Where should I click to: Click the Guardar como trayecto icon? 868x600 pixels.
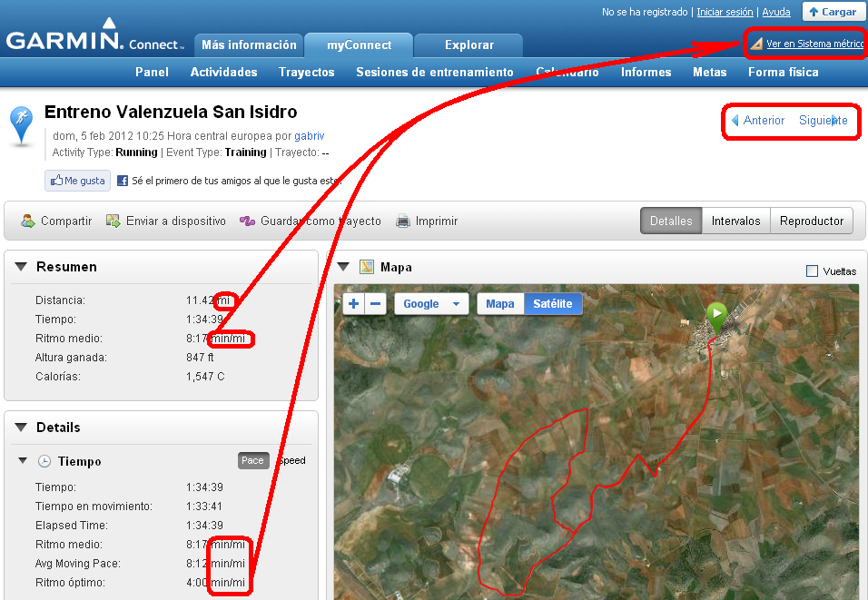247,221
